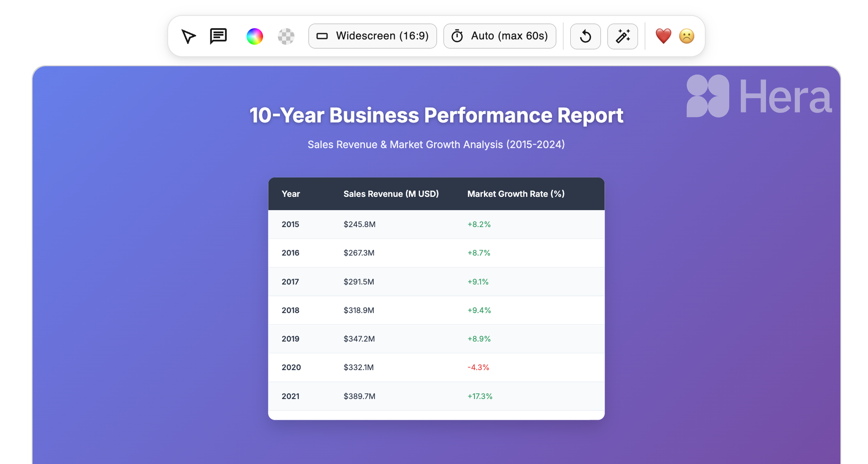
Task: Select the 2020 row's -4.3% growth value
Action: point(478,367)
